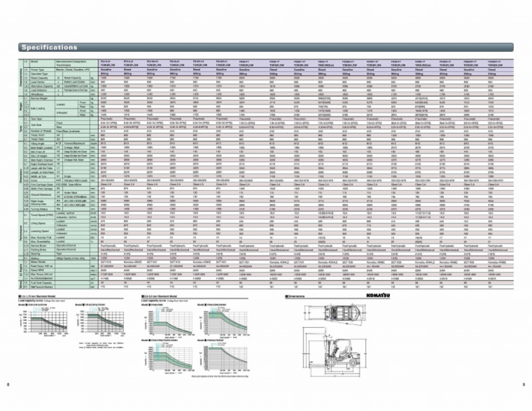This screenshot has height=411, width=532.
Task: Click the 1.5-1.75 ton Standard Model heading
Action: (x=36, y=296)
